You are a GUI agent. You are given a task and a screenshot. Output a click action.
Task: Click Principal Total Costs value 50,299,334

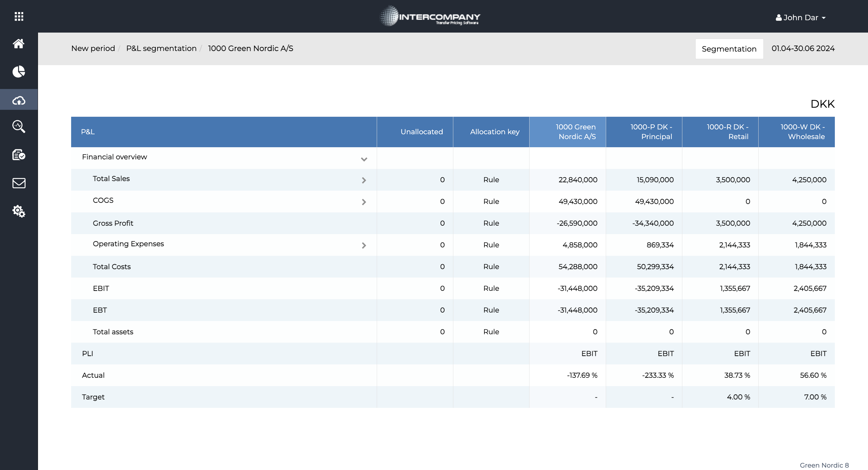click(655, 267)
